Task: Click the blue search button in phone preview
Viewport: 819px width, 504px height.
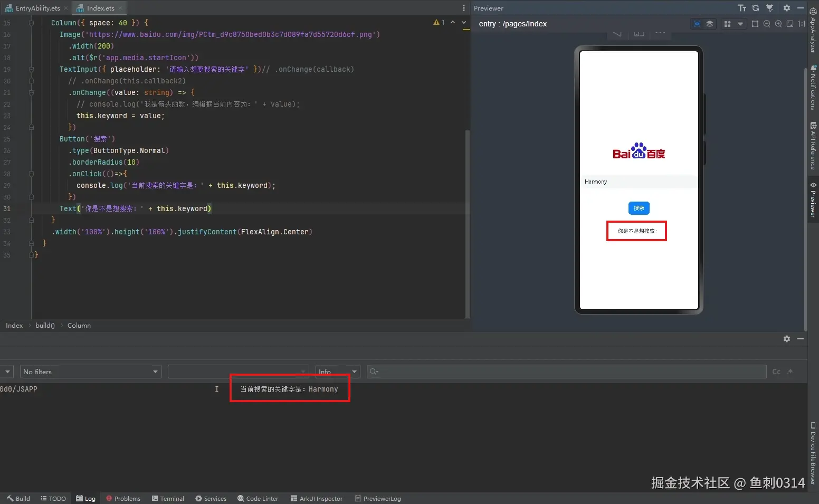Action: tap(639, 208)
